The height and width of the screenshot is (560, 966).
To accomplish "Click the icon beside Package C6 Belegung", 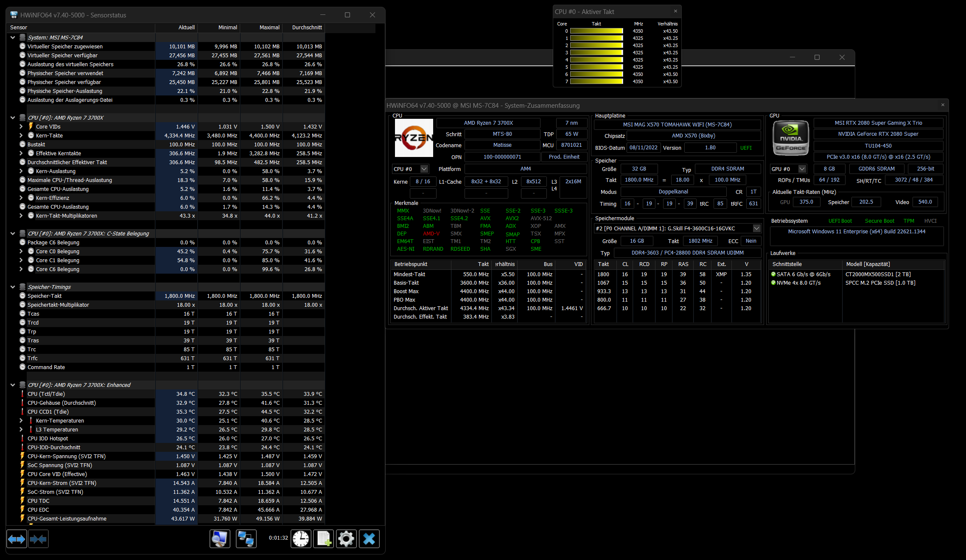I will (x=22, y=242).
